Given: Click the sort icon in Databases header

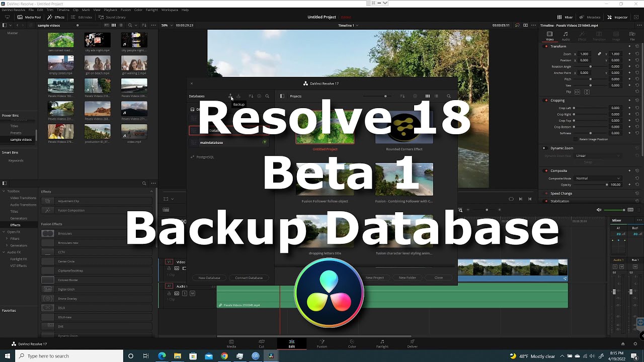Looking at the screenshot, I should pyautogui.click(x=251, y=96).
